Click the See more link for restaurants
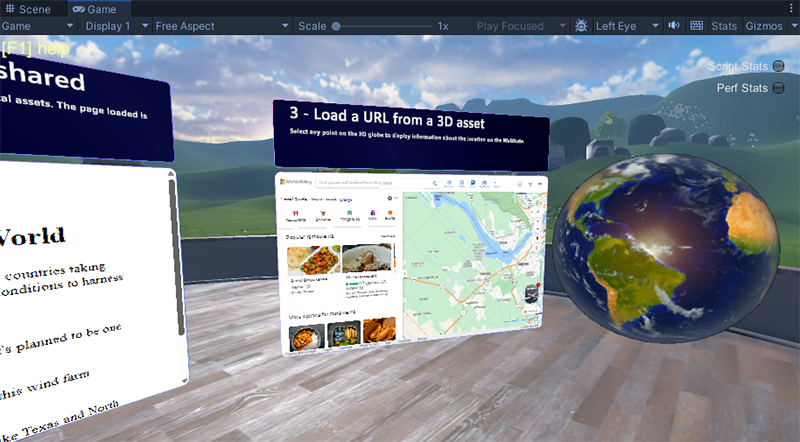The height and width of the screenshot is (442, 800). 388,236
